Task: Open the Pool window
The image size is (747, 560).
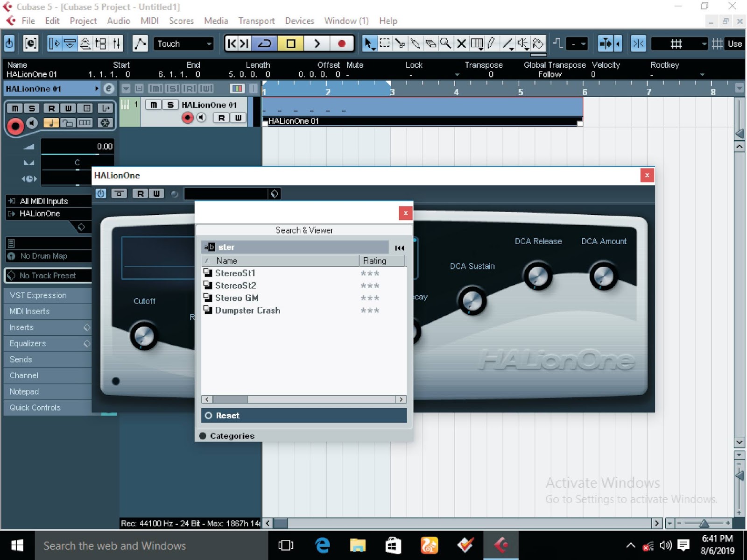Action: pos(101,43)
